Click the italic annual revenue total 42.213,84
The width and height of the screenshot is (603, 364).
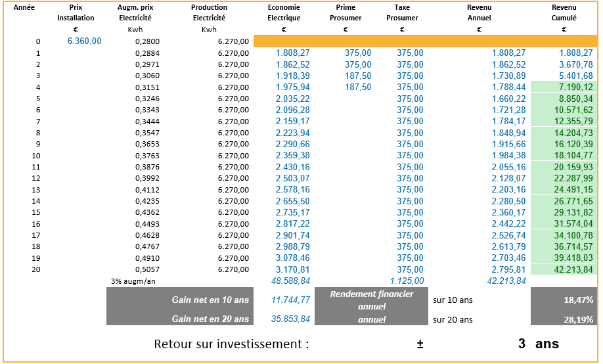[x=506, y=281]
